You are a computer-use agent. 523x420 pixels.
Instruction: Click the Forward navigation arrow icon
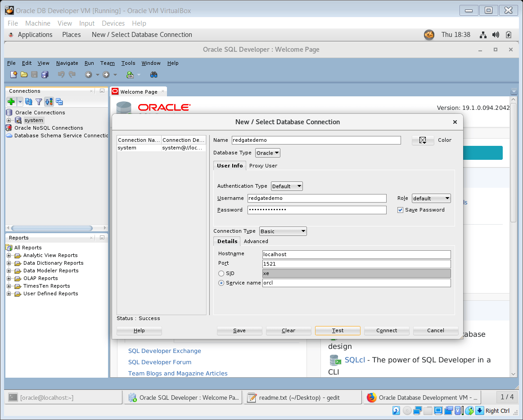click(x=106, y=75)
